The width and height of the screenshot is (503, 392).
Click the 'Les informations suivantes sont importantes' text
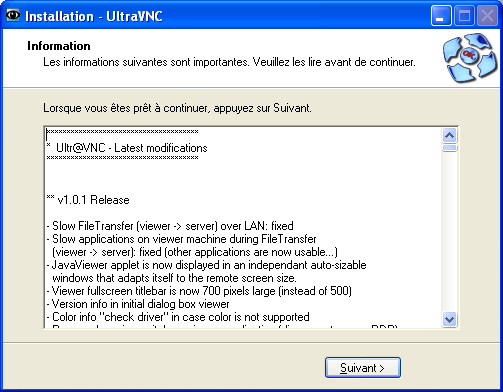[x=229, y=62]
